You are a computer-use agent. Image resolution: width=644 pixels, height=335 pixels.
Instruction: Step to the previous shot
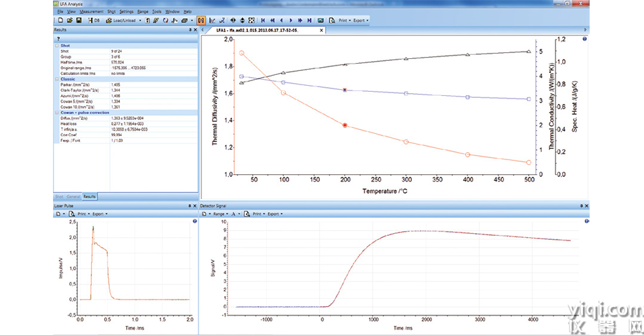[x=281, y=20]
